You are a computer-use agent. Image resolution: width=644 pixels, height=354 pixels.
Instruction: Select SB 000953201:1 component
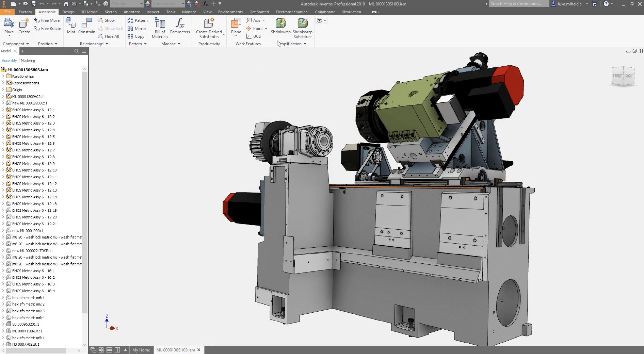click(x=26, y=324)
